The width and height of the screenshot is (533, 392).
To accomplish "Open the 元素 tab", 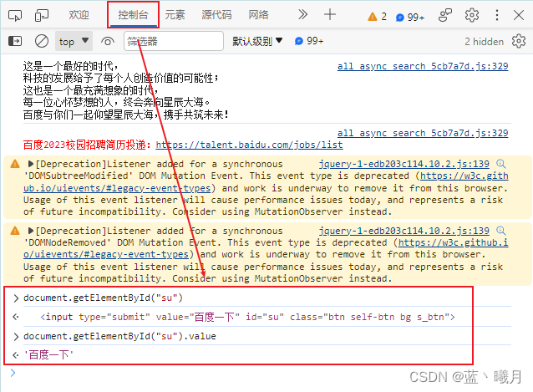I will [175, 15].
